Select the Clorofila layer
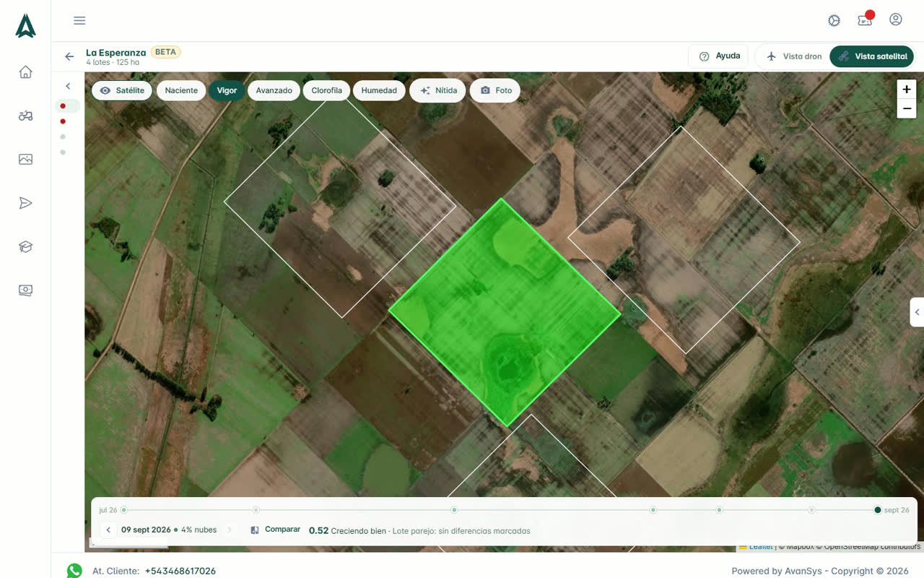 click(327, 90)
